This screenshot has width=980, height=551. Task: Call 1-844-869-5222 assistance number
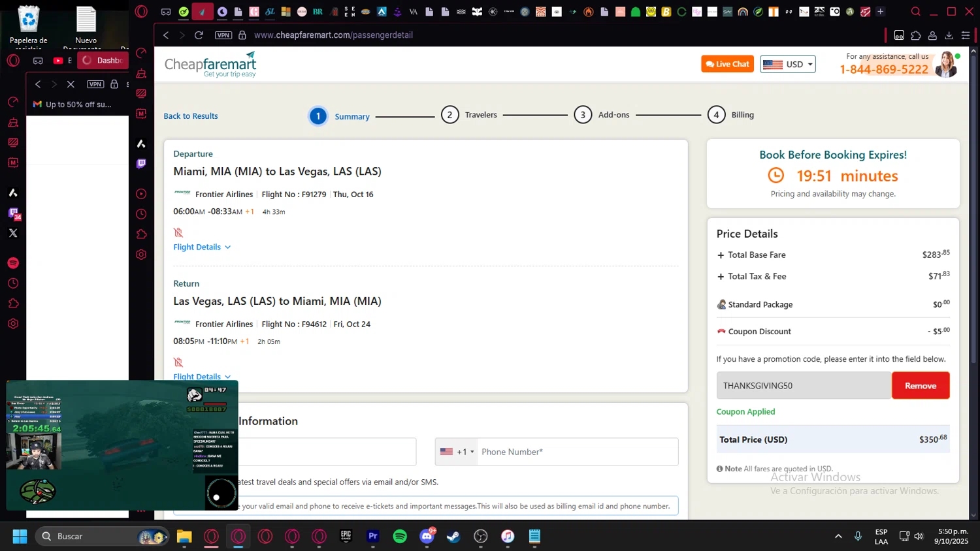884,69
